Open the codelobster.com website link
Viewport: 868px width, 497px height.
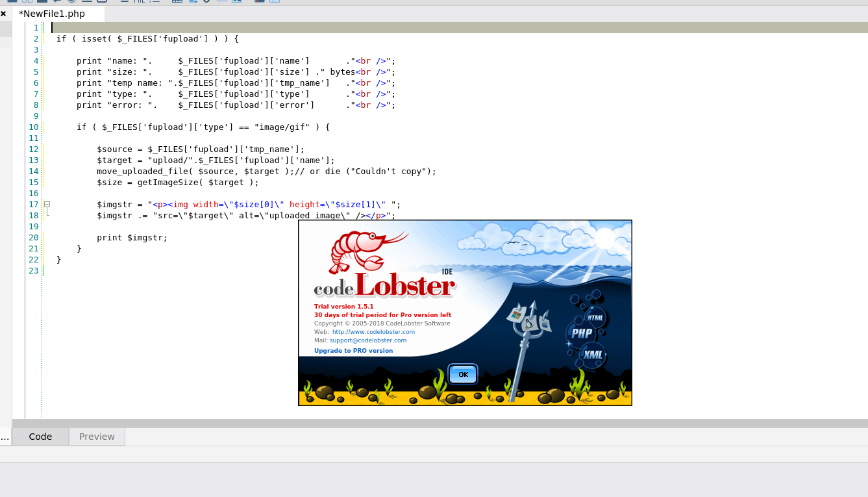pyautogui.click(x=373, y=331)
